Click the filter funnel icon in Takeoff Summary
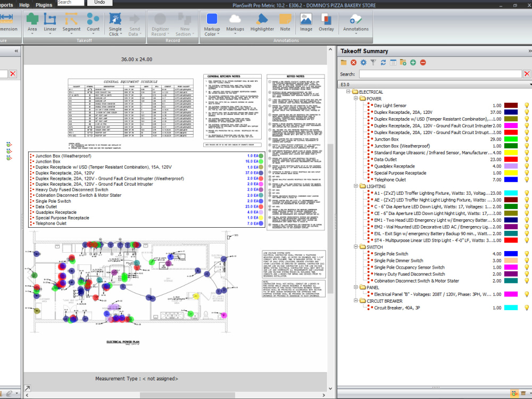The image size is (532, 399). pyautogui.click(x=373, y=62)
